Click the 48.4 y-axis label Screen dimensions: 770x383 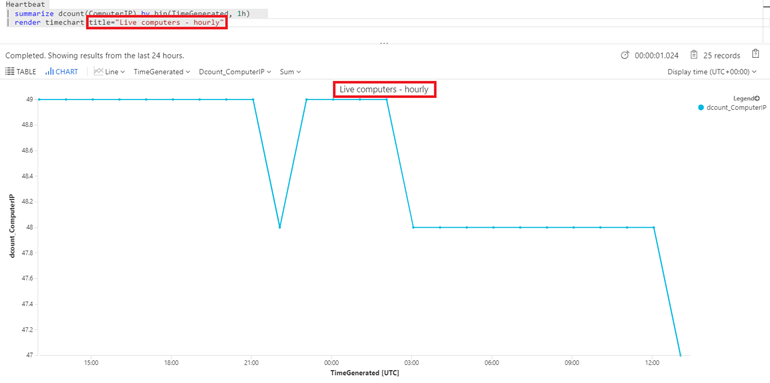(x=28, y=176)
